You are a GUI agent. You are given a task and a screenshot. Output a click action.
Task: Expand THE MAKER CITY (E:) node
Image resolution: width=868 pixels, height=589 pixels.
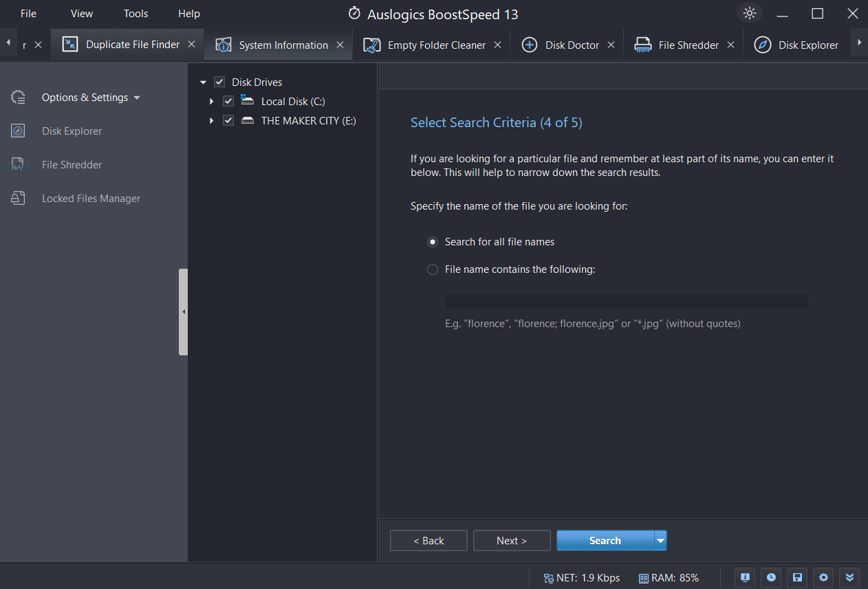[212, 121]
